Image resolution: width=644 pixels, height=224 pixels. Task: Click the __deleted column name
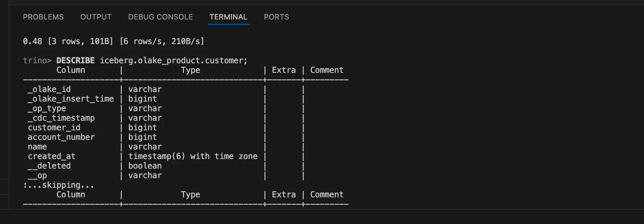click(49, 166)
